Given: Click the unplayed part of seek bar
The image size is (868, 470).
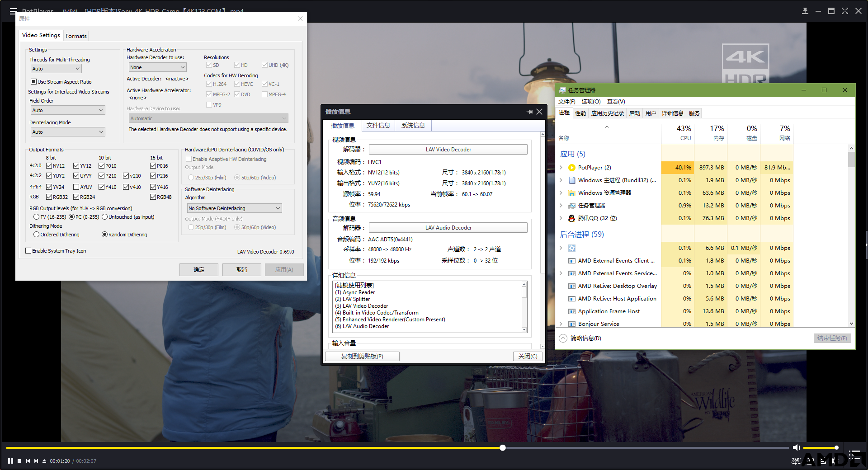Looking at the screenshot, I should (x=647, y=448).
